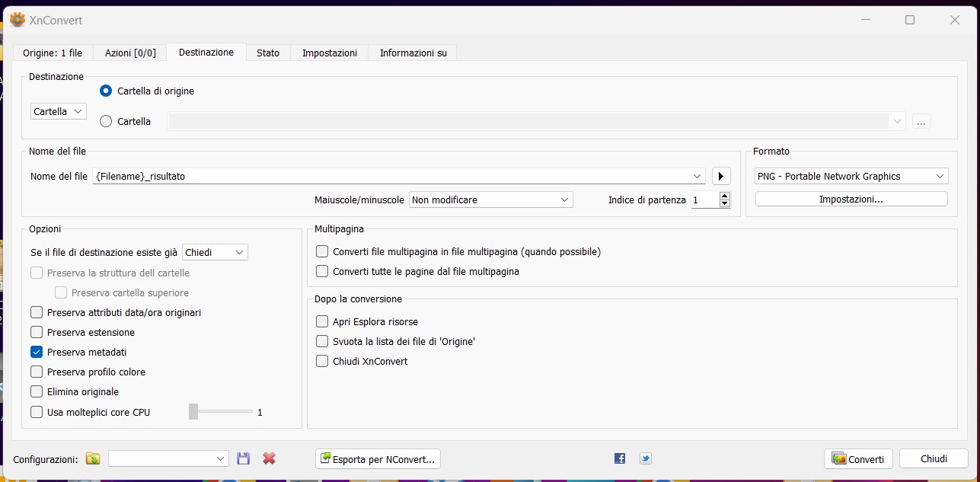The width and height of the screenshot is (980, 482).
Task: Enable Apri Esplora risorse checkbox
Action: pyautogui.click(x=322, y=321)
